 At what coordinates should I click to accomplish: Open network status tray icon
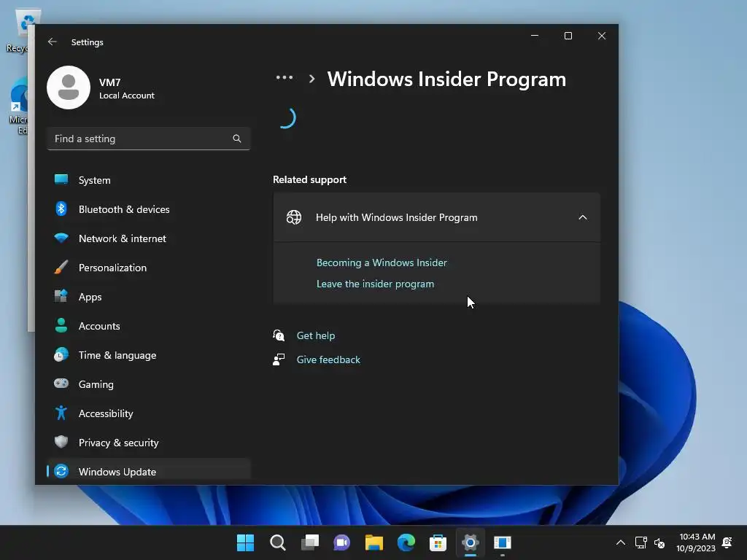click(x=640, y=542)
